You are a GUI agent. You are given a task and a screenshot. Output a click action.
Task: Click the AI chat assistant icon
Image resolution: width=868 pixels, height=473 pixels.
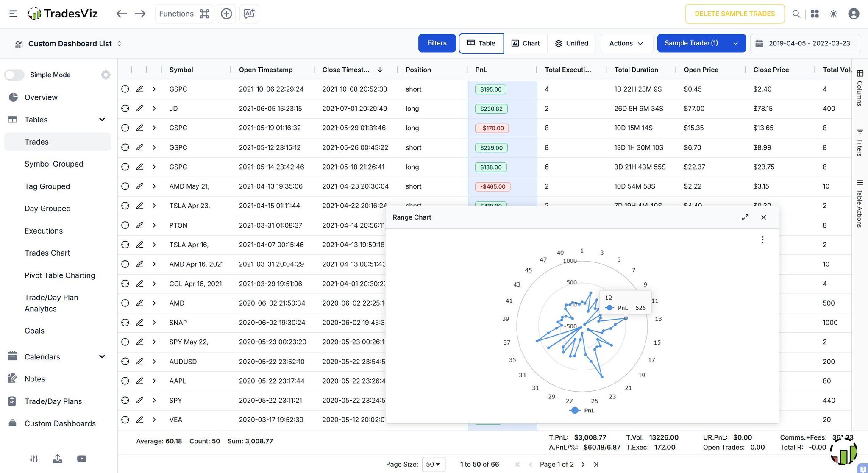[249, 14]
